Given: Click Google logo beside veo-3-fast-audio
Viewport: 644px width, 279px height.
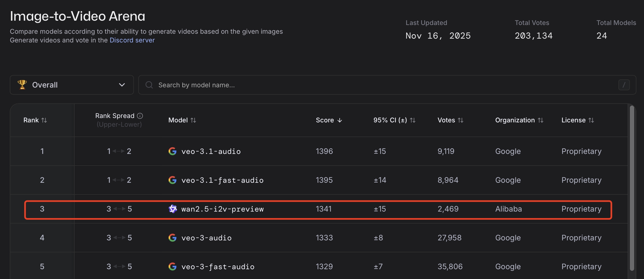Looking at the screenshot, I should pos(172,266).
